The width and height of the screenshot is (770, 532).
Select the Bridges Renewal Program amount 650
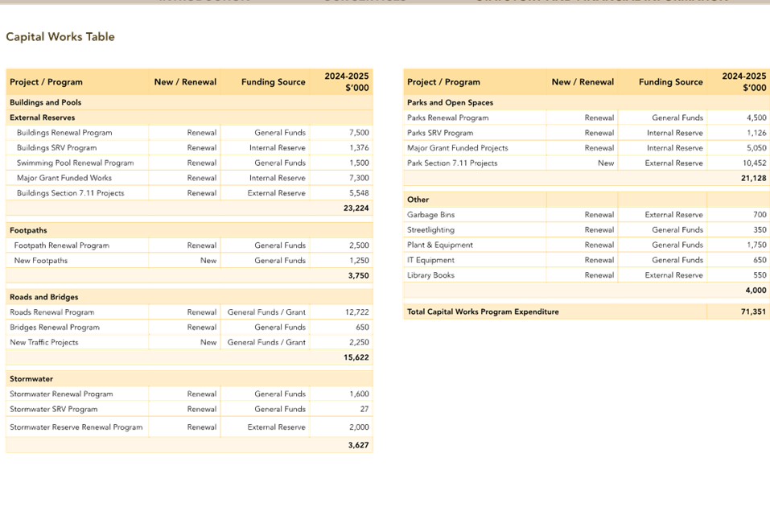(x=362, y=328)
